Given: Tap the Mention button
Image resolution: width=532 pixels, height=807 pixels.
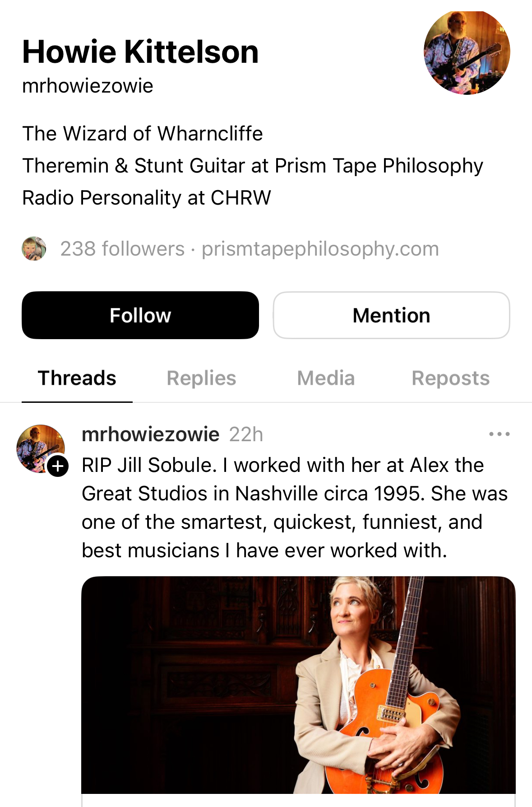Looking at the screenshot, I should click(x=391, y=315).
